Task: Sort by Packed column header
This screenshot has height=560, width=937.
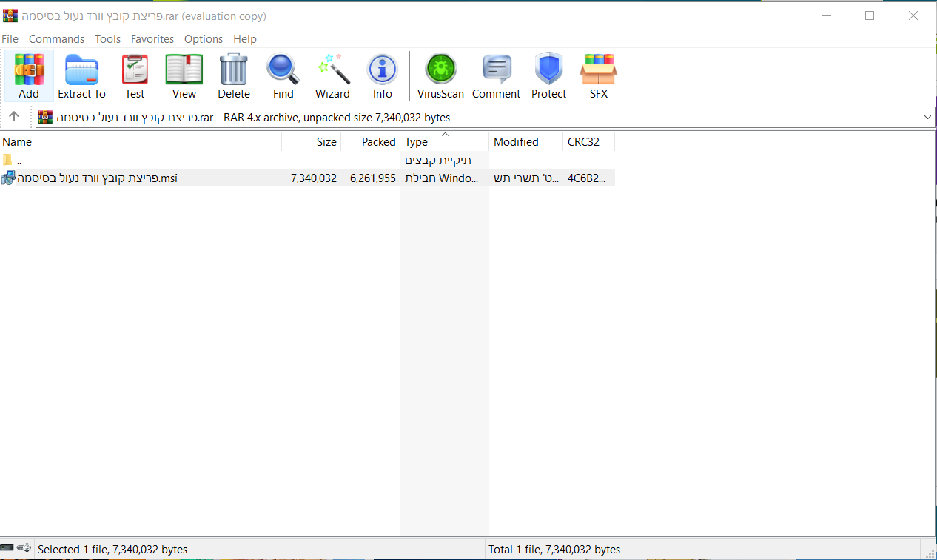Action: pos(371,141)
